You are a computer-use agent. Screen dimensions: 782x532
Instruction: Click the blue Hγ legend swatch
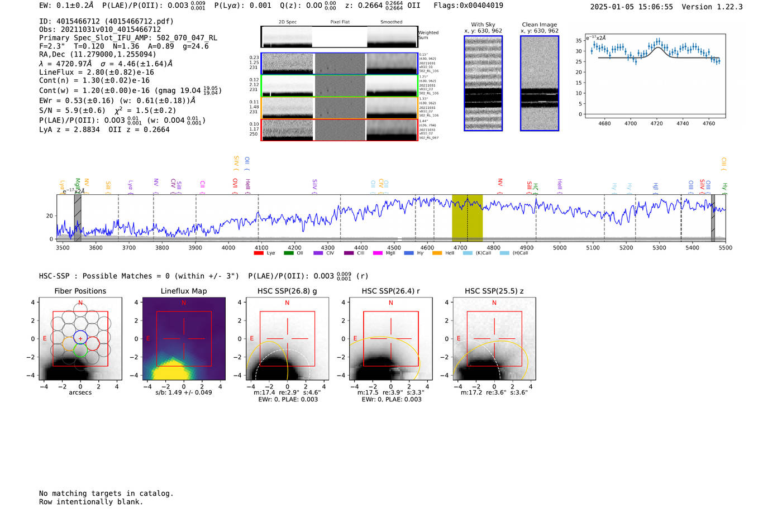tap(409, 253)
